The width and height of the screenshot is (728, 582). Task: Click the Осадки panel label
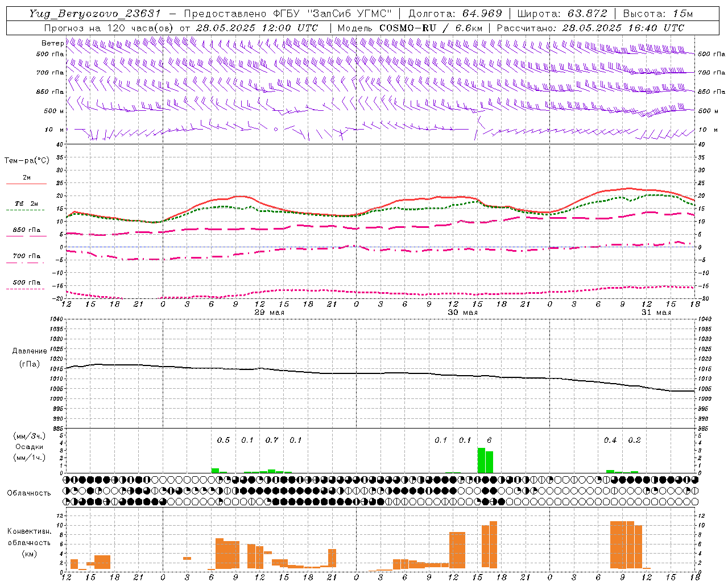pyautogui.click(x=30, y=447)
